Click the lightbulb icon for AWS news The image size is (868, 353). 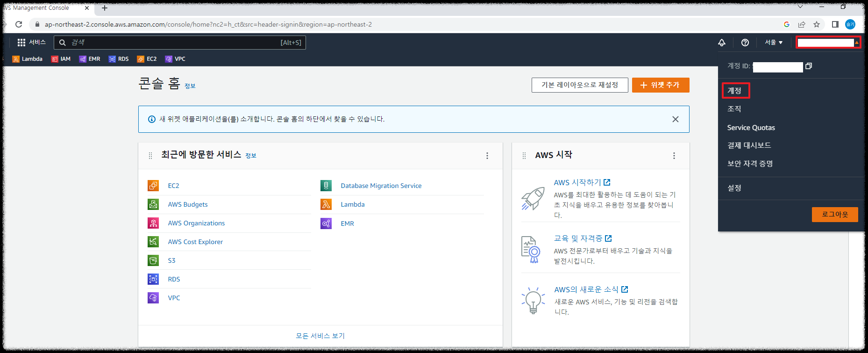point(533,300)
